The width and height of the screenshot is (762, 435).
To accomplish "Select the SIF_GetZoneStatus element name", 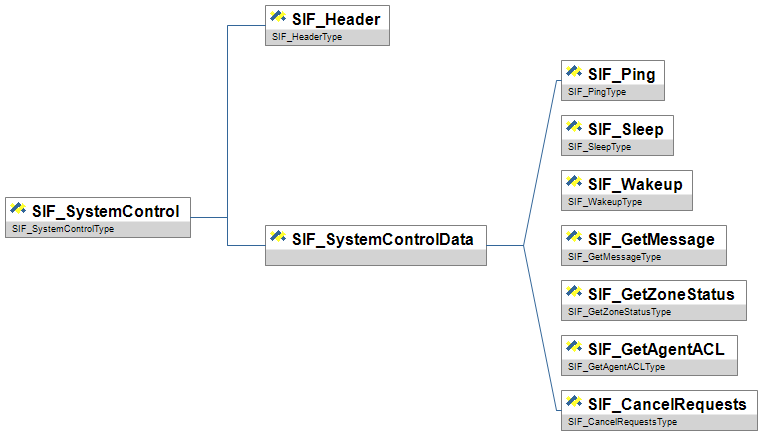I will (661, 294).
